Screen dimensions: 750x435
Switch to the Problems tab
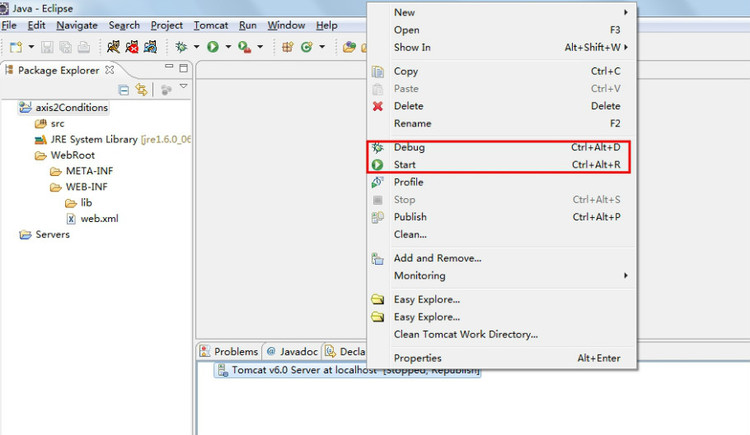229,352
